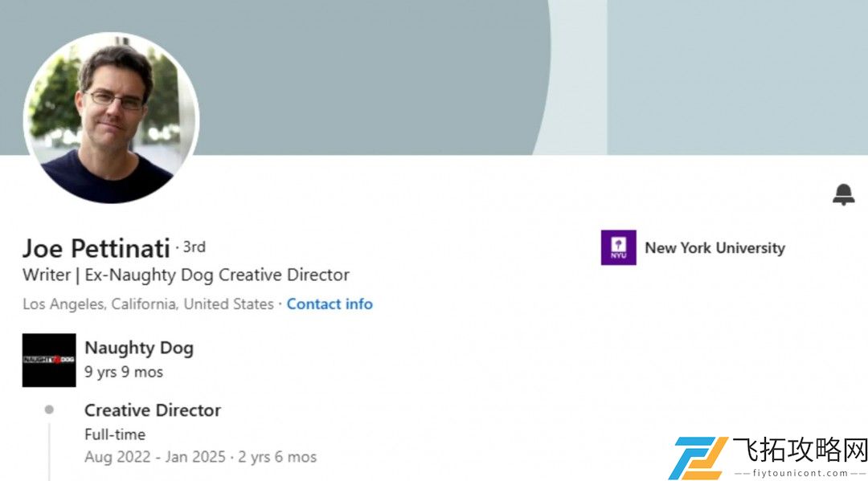The width and height of the screenshot is (868, 481).
Task: Click the Naughty Dog company logo
Action: click(49, 360)
